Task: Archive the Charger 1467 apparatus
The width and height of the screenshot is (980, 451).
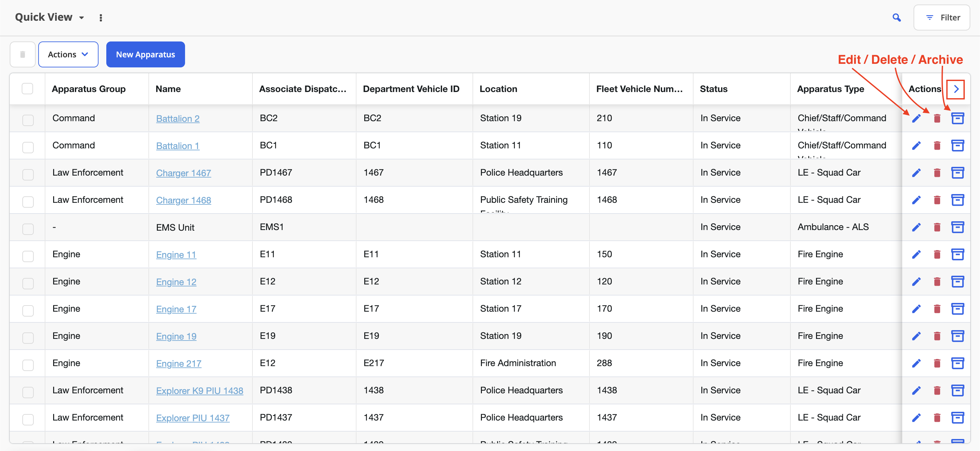Action: (958, 173)
